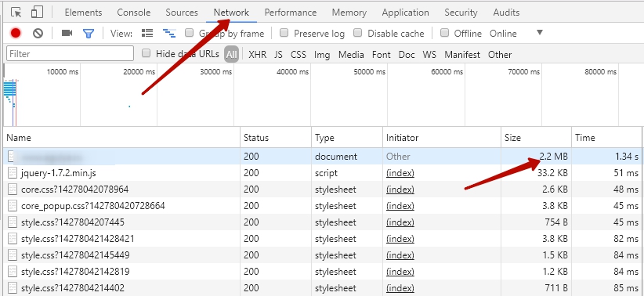Go to the Performance tab
The image size is (644, 296).
pyautogui.click(x=291, y=13)
